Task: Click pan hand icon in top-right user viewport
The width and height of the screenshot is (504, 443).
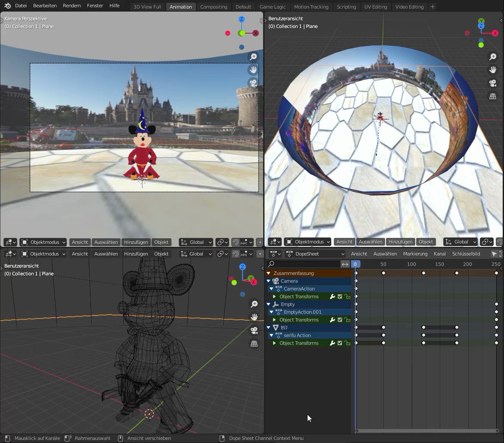Action: [493, 70]
